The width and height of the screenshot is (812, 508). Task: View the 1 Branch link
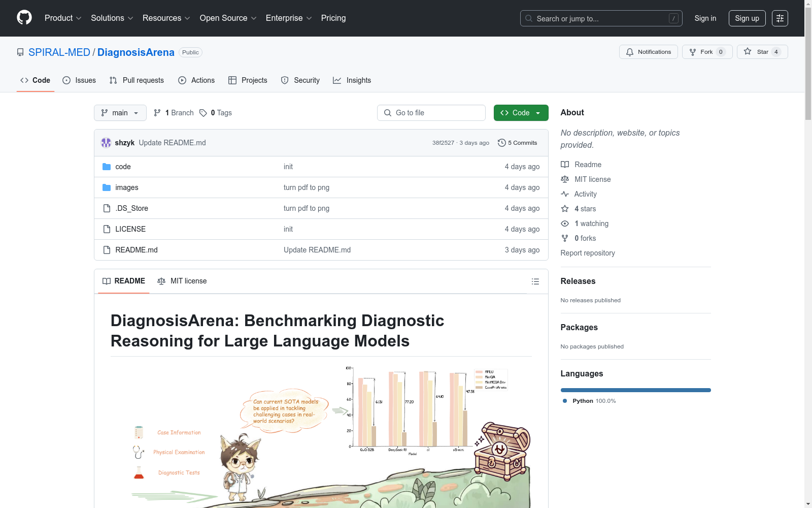pos(174,113)
